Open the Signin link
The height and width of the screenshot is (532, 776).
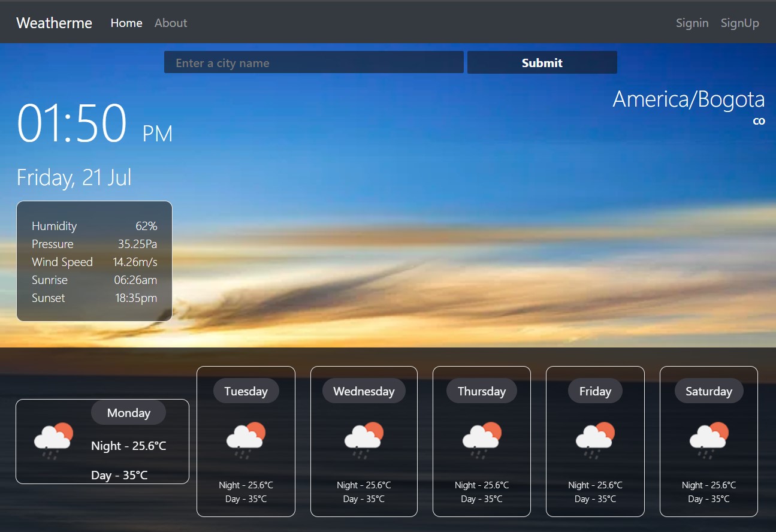click(692, 23)
